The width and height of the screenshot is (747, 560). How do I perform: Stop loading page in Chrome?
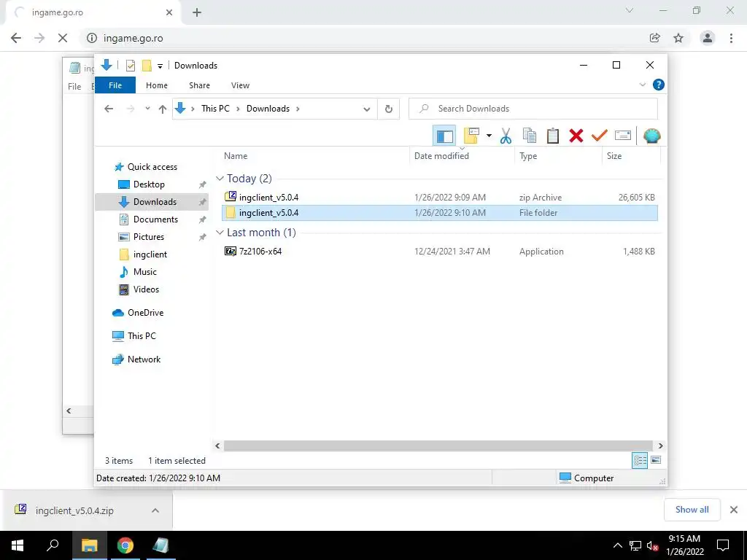(63, 38)
